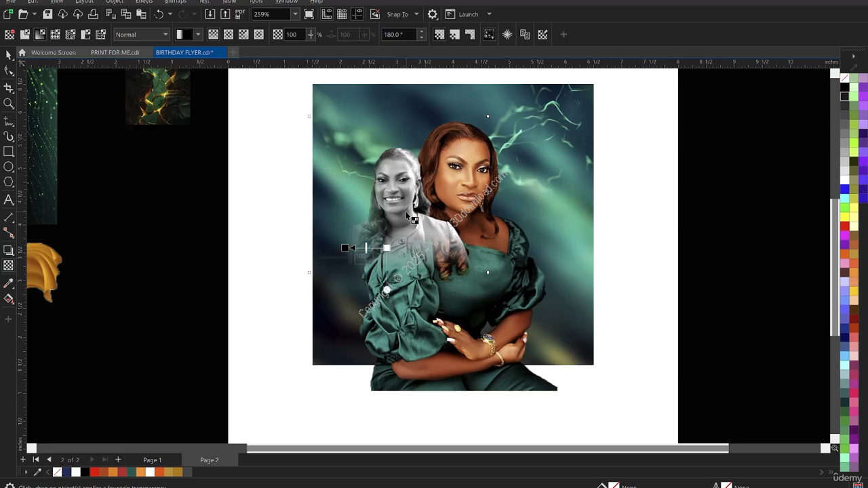Screen dimensions: 868x488
Task: Pick the orange swatch in document palette
Action: 140,472
